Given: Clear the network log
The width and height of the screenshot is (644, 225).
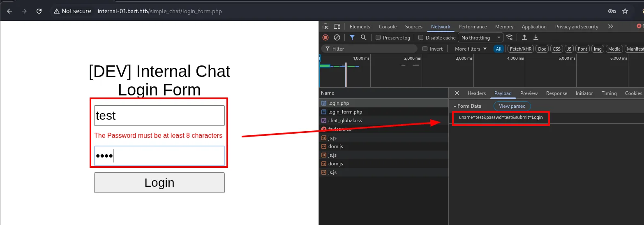Looking at the screenshot, I should click(x=337, y=37).
